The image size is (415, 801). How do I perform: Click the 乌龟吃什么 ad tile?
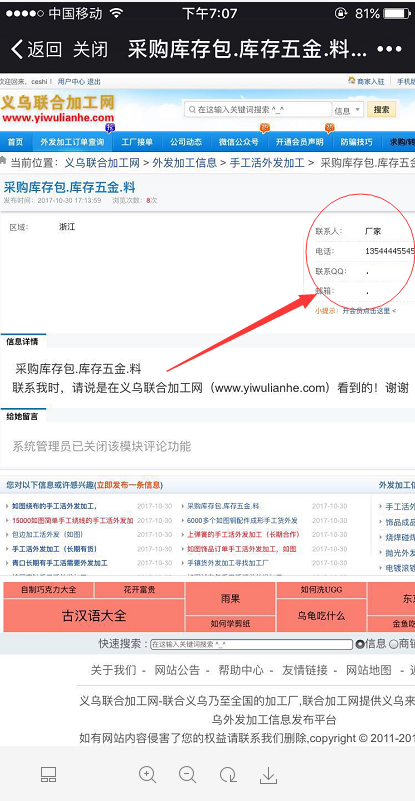click(x=321, y=615)
